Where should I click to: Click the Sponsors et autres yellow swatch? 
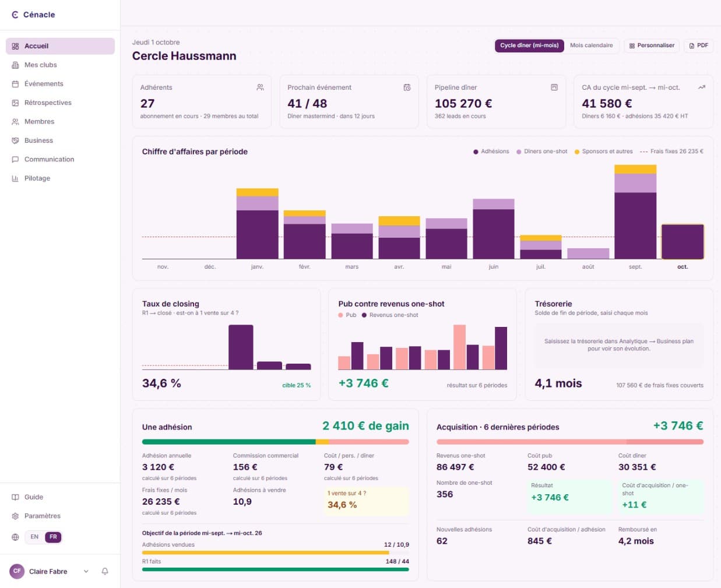(577, 152)
